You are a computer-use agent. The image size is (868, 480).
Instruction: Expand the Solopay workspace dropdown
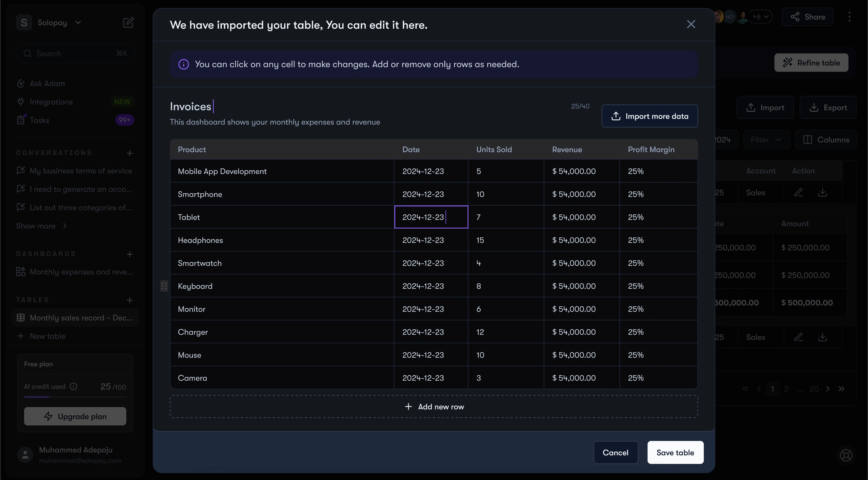pyautogui.click(x=78, y=23)
